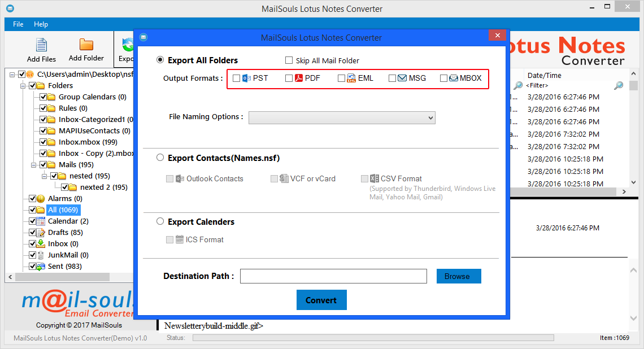Select the Add Folder toolbar icon
This screenshot has height=349, width=644.
[86, 44]
